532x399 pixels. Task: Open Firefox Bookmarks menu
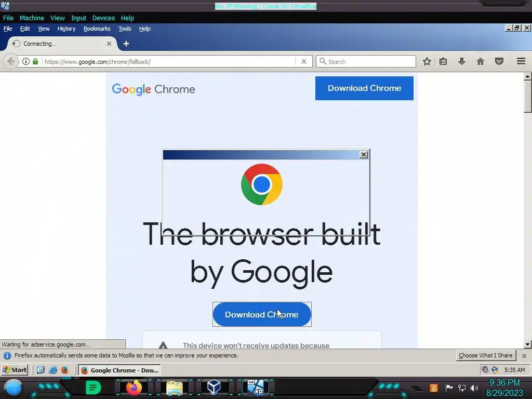(97, 29)
